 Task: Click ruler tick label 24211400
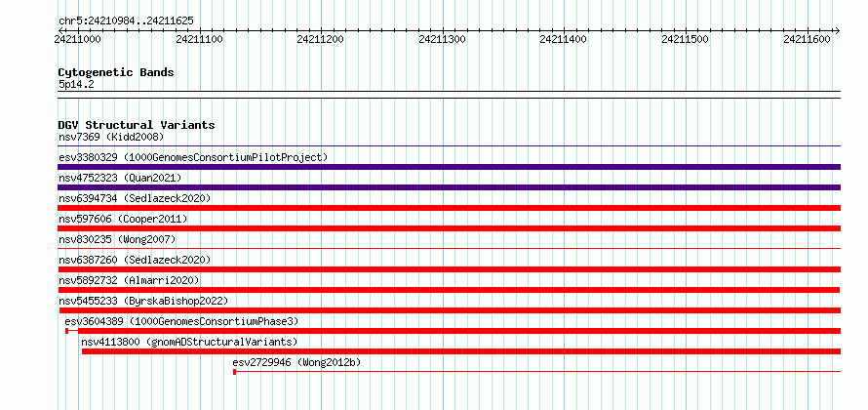[x=564, y=39]
